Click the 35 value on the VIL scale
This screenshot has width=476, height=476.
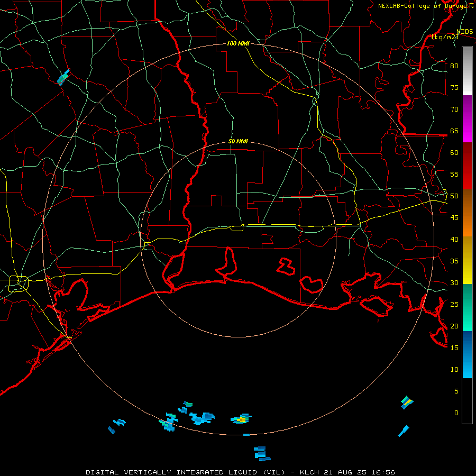454,261
